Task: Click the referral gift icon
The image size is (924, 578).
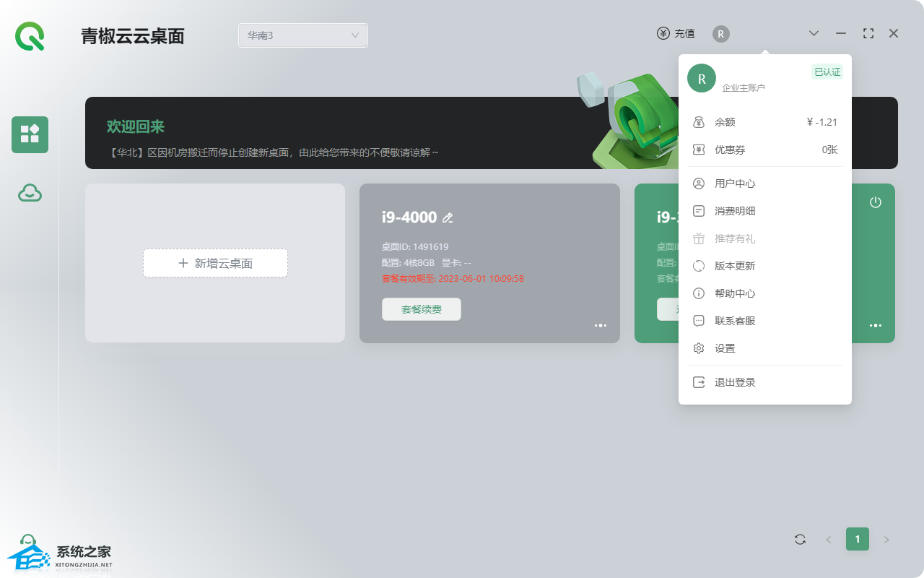Action: [x=699, y=238]
